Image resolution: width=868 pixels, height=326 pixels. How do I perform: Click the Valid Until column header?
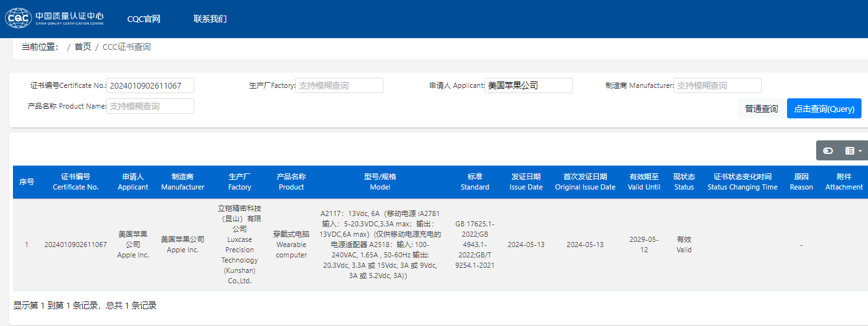(644, 182)
